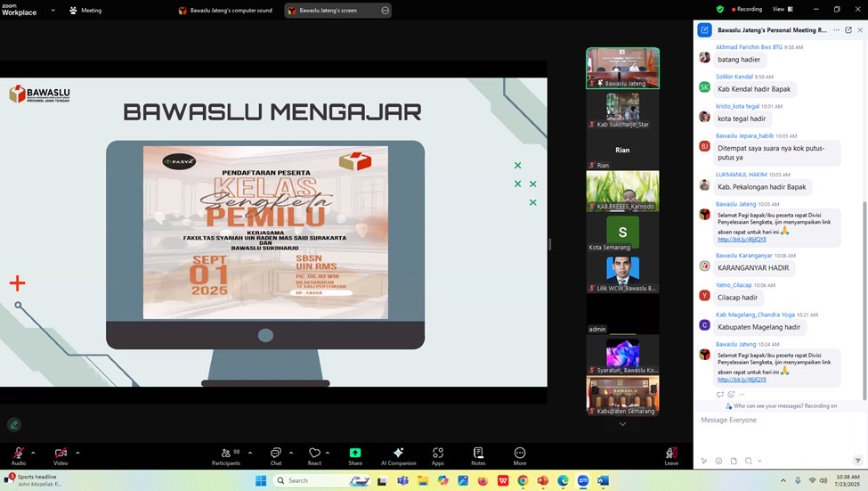Select Lilik WCW_Bawaslu participant tile
This screenshot has width=868, height=491.
pyautogui.click(x=623, y=274)
